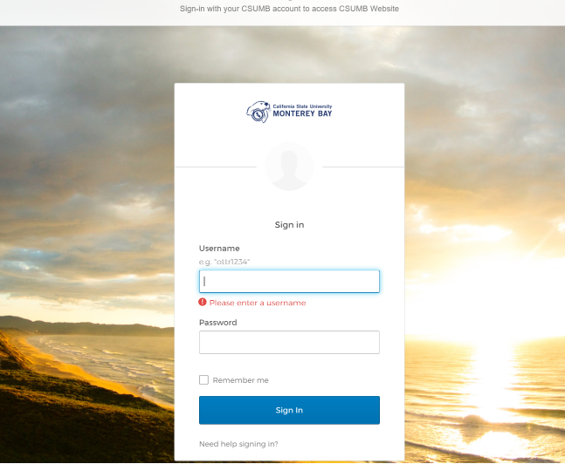Click the Sign in heading text
Screen dimensions: 565x464
coord(289,225)
